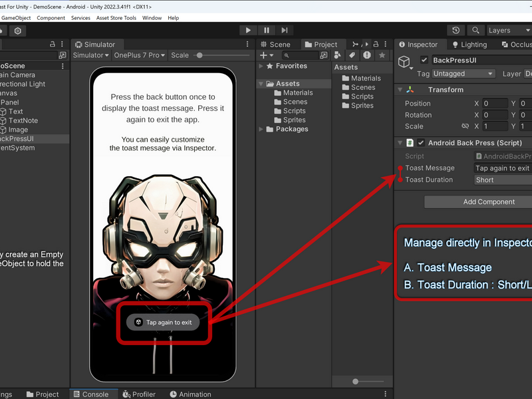This screenshot has height=399, width=532.
Task: Focus the Project panel search field
Action: pos(301,55)
